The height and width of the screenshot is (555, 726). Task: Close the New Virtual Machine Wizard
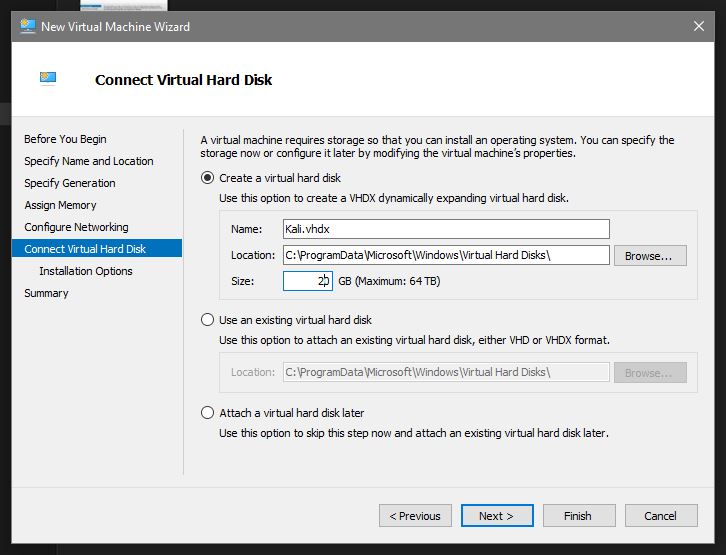click(x=697, y=26)
